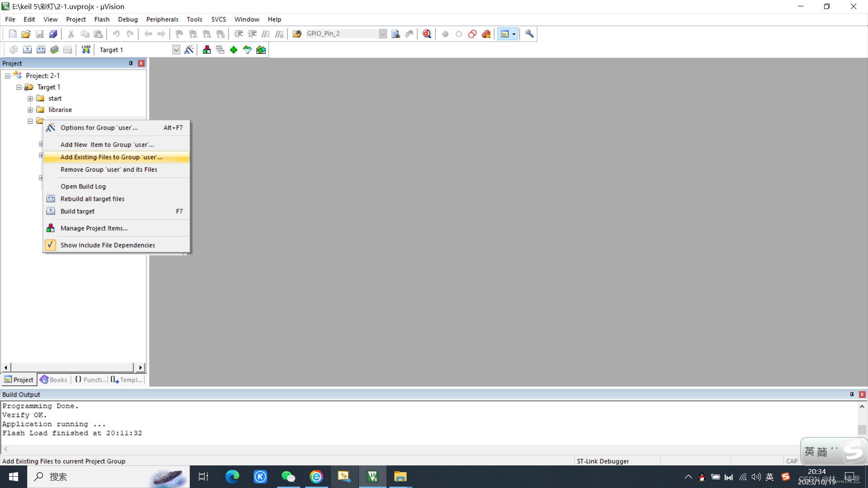Open the Target 1 dropdown
The image size is (868, 488).
(176, 50)
